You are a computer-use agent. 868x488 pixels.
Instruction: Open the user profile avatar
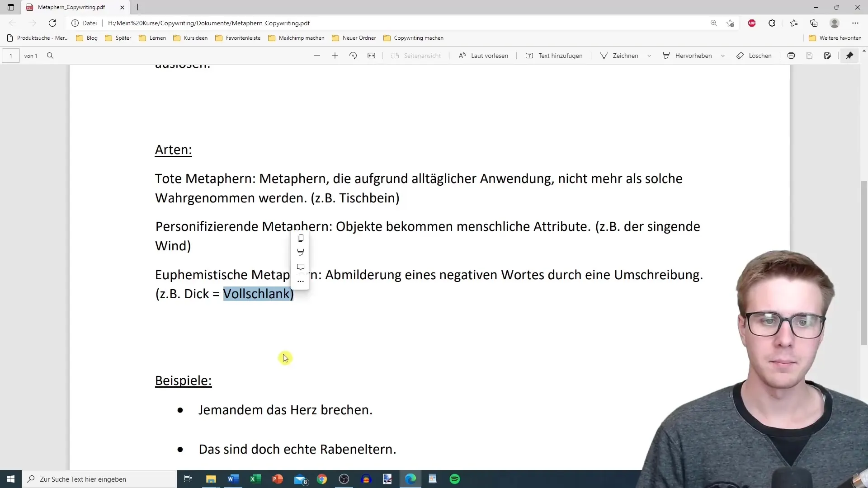point(835,23)
